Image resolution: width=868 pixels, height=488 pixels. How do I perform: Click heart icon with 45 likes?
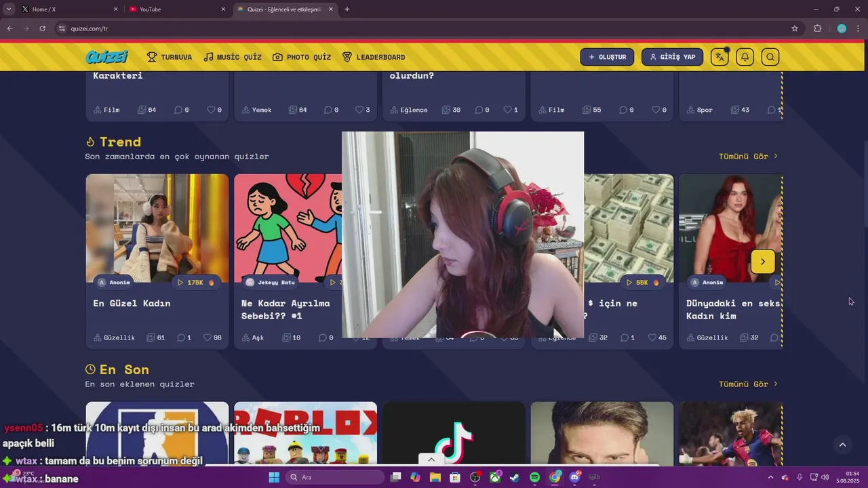[x=652, y=338]
